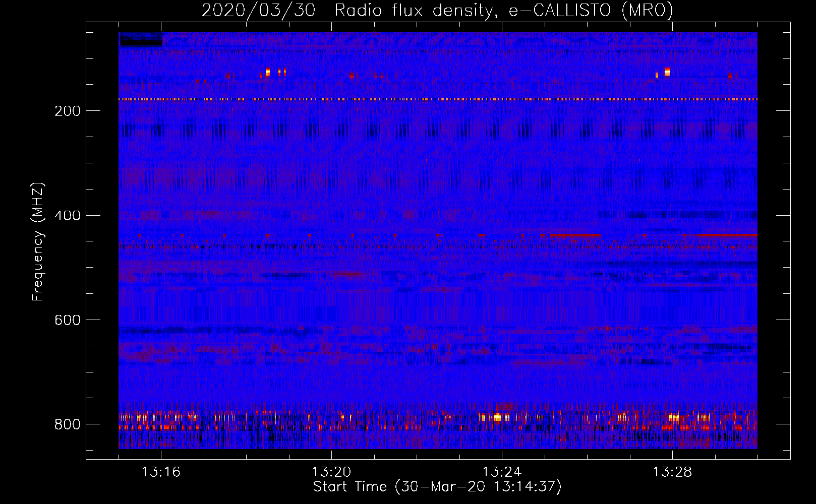Click the 600 frequency tick label

click(x=68, y=321)
